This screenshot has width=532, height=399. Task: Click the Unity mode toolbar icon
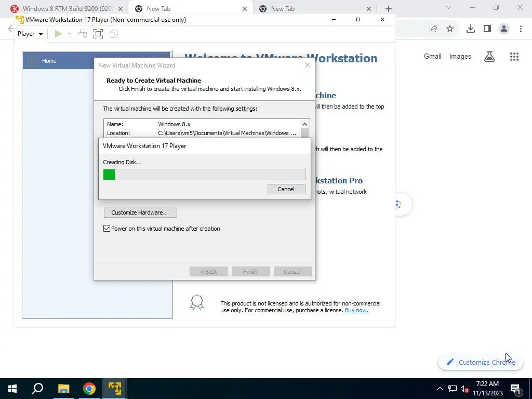pos(114,34)
